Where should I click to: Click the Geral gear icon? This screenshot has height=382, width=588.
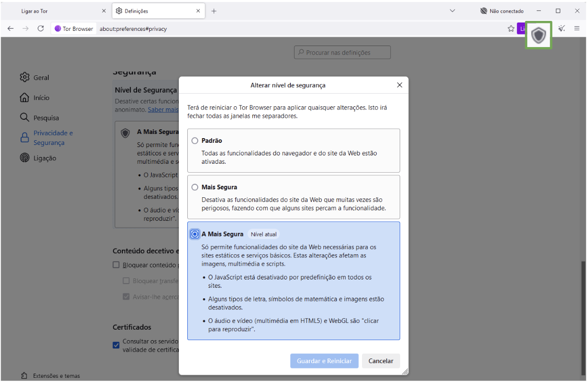[x=24, y=77]
